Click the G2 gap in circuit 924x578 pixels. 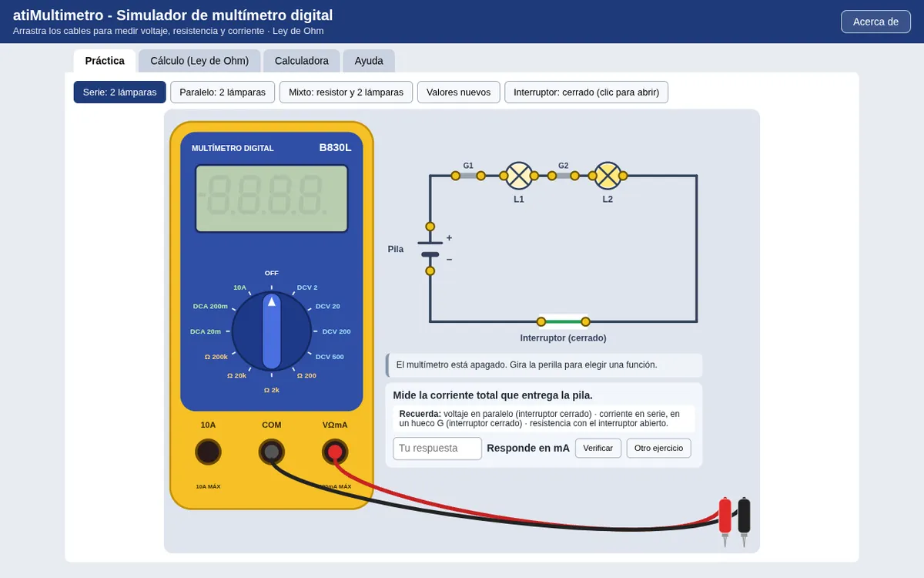click(x=564, y=176)
